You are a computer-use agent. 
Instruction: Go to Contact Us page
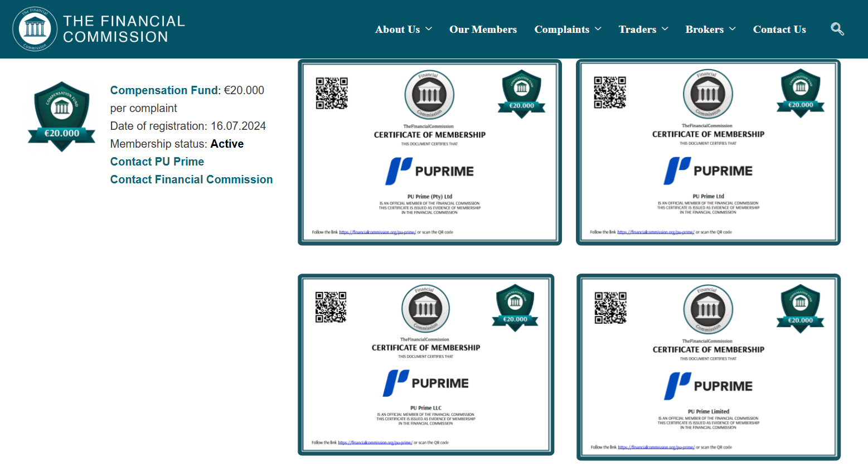point(779,30)
